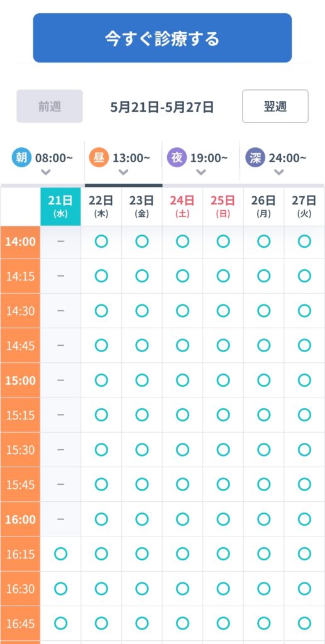Image resolution: width=325 pixels, height=644 pixels.
Task: Click the orange 昼 daytime icon
Action: 99,158
